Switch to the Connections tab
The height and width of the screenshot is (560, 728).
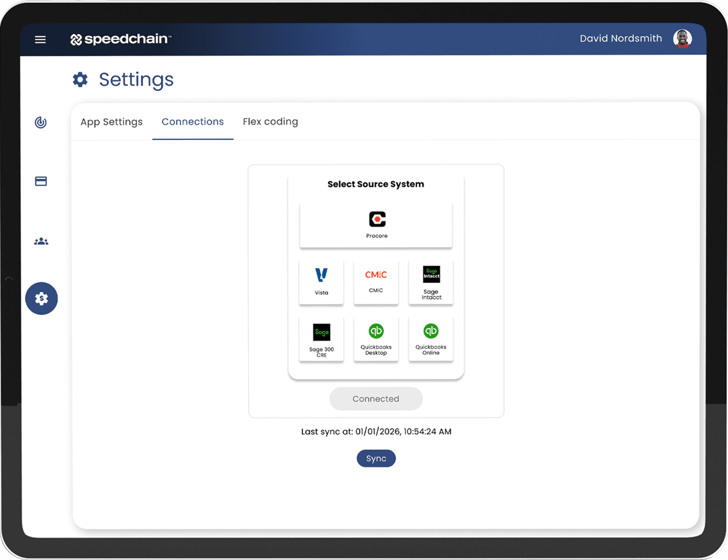pyautogui.click(x=193, y=122)
